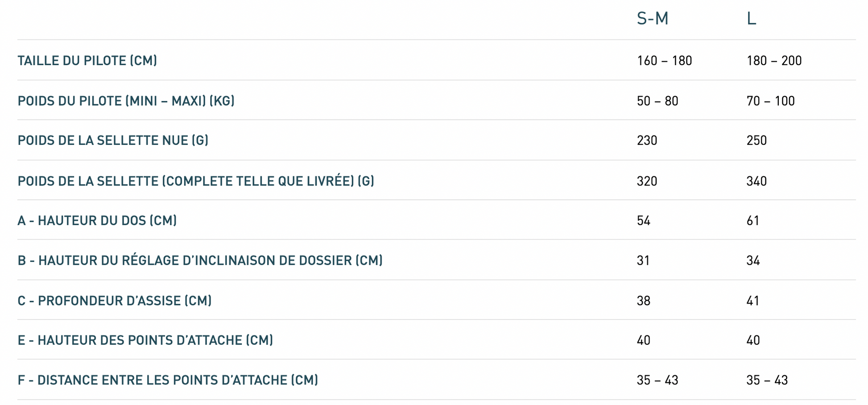Click the L column header
Screen dimensions: 868x405
click(751, 19)
